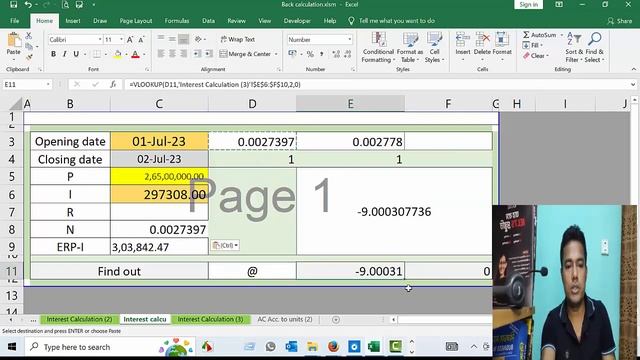
Task: Click Decrease Decimal icon
Action: [x=348, y=54]
